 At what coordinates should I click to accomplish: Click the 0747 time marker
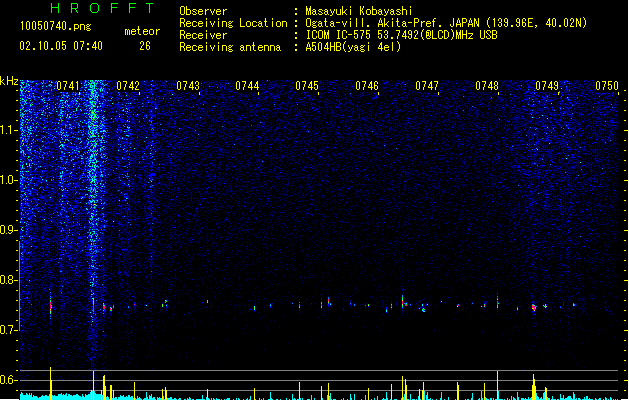pos(427,85)
